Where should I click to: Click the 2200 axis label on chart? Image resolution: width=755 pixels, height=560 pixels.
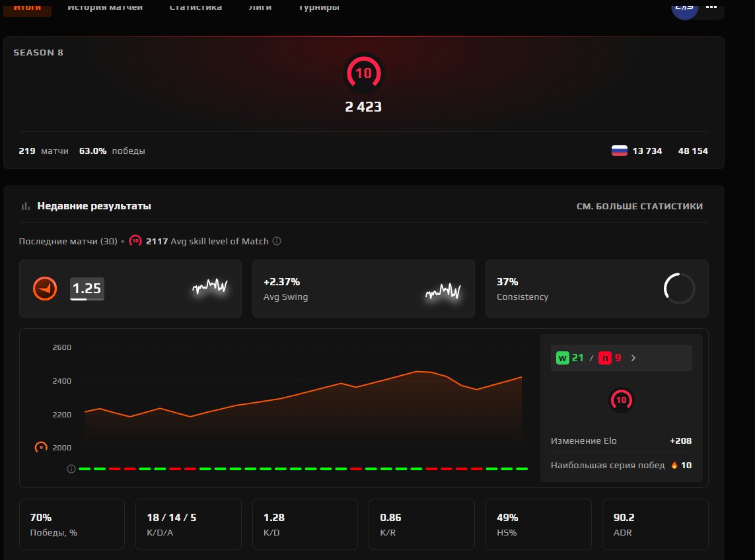pyautogui.click(x=61, y=415)
